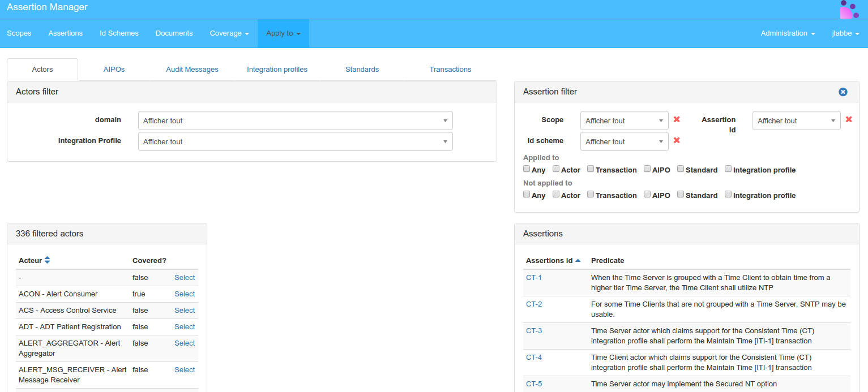Go to Id Schemes in navigation bar
This screenshot has height=392, width=868.
[119, 33]
